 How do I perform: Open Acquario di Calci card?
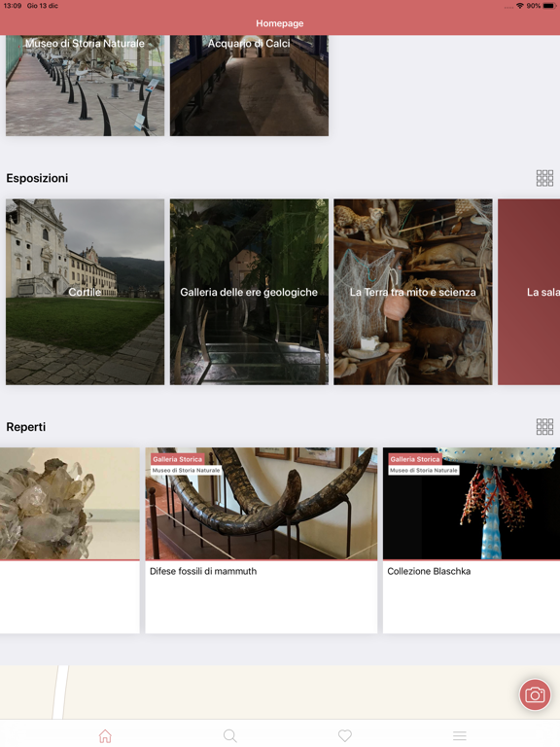pos(249,86)
